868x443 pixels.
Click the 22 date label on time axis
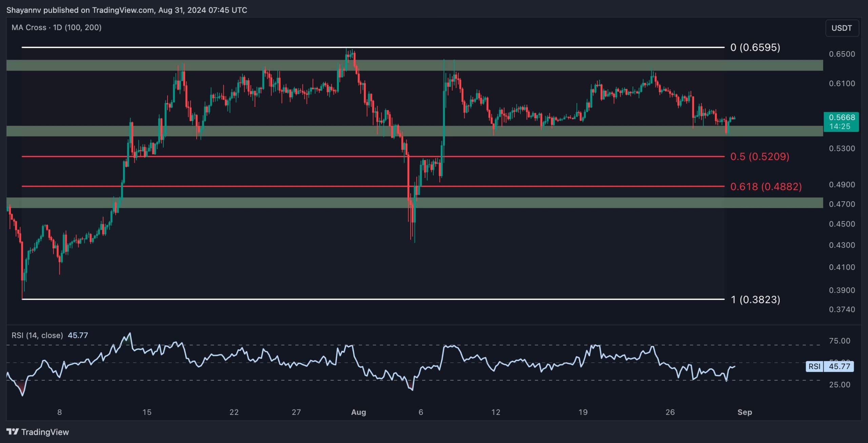click(x=234, y=412)
